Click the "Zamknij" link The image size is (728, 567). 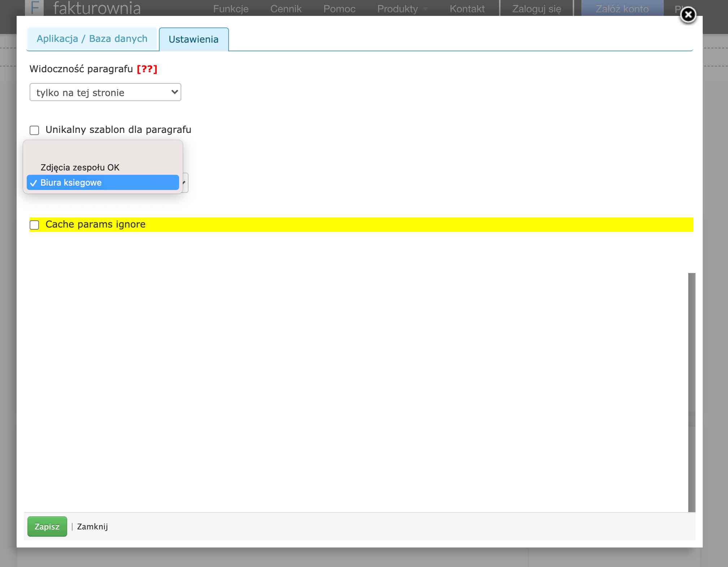click(x=92, y=527)
